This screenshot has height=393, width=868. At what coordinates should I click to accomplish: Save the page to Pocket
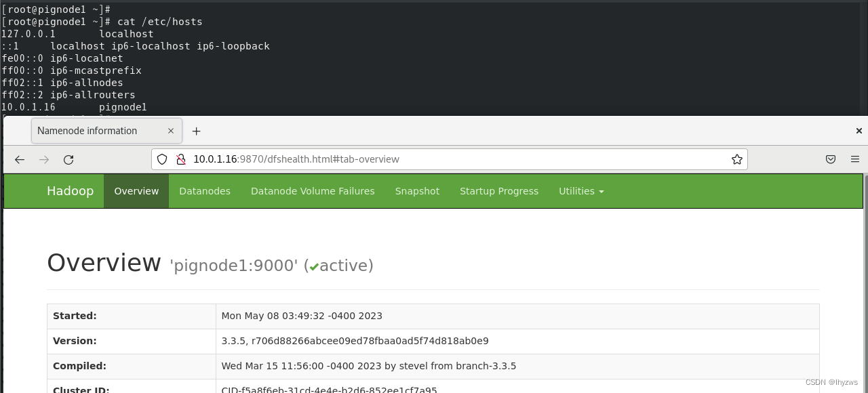point(831,159)
